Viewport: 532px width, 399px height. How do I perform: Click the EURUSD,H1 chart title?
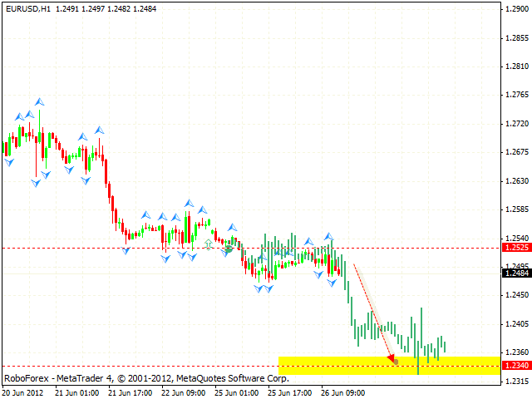pos(27,7)
